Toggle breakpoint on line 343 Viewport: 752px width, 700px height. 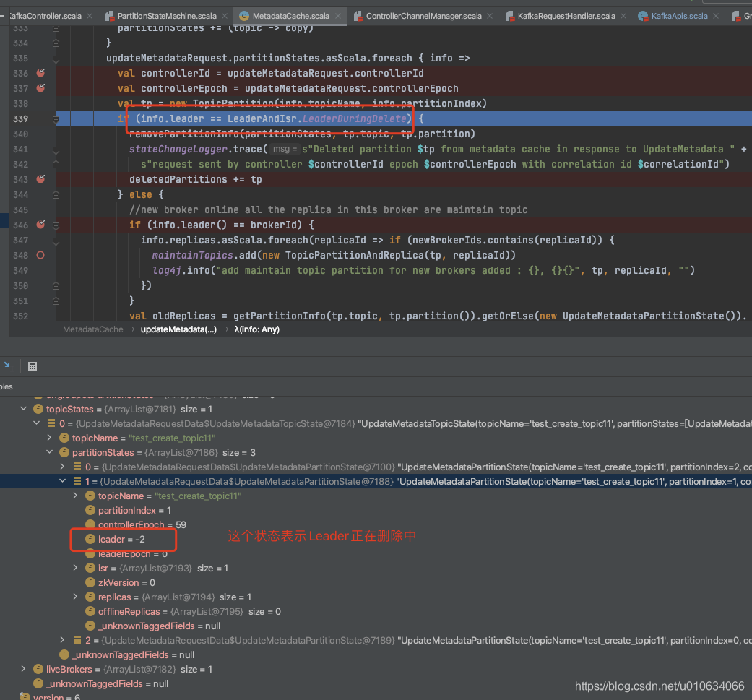pos(40,179)
